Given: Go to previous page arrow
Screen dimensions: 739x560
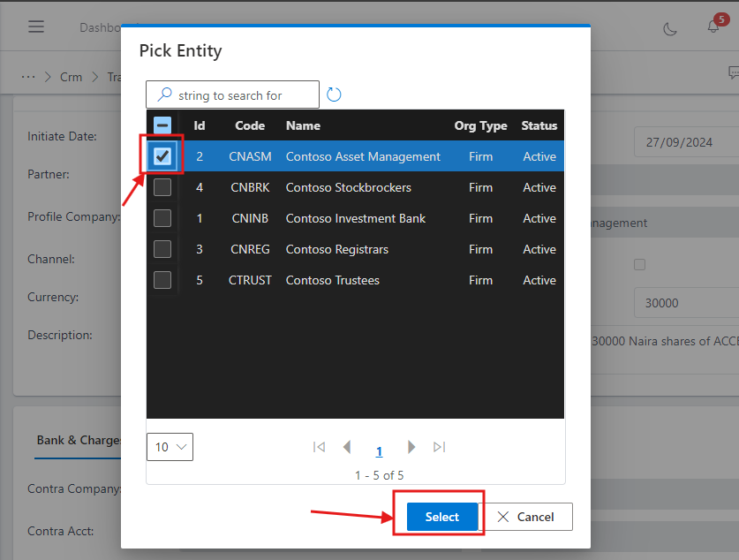Looking at the screenshot, I should (347, 447).
